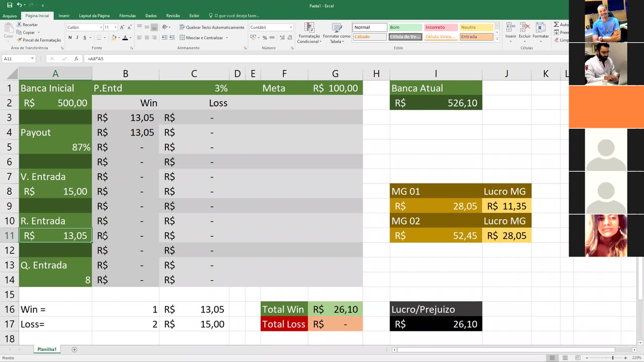Increase the cell indent
The height and width of the screenshot is (362, 644).
click(173, 38)
